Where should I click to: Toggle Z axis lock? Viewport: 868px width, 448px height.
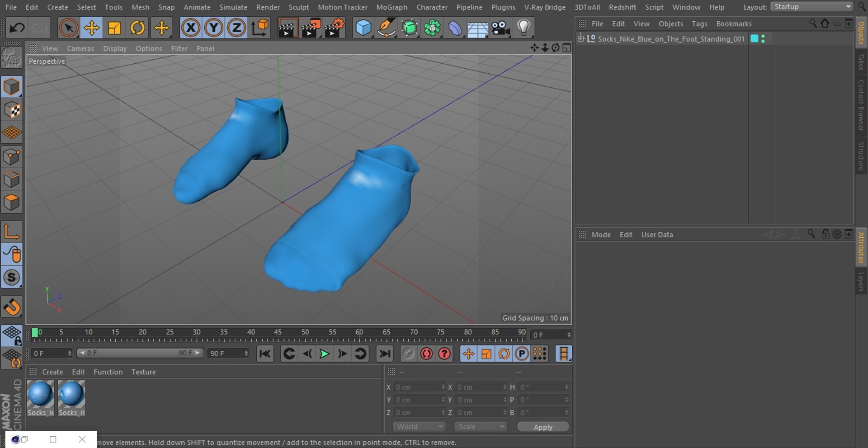point(236,28)
